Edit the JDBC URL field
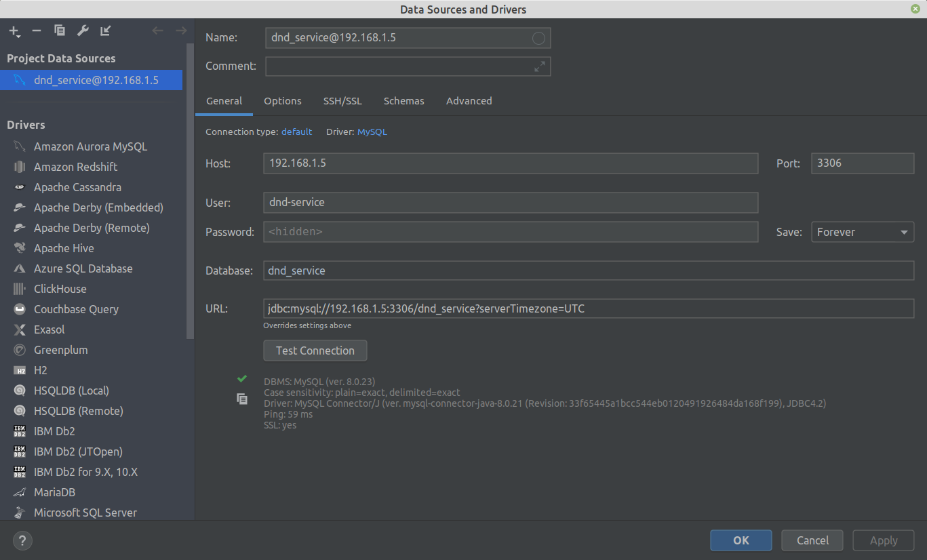The width and height of the screenshot is (927, 560). (589, 309)
